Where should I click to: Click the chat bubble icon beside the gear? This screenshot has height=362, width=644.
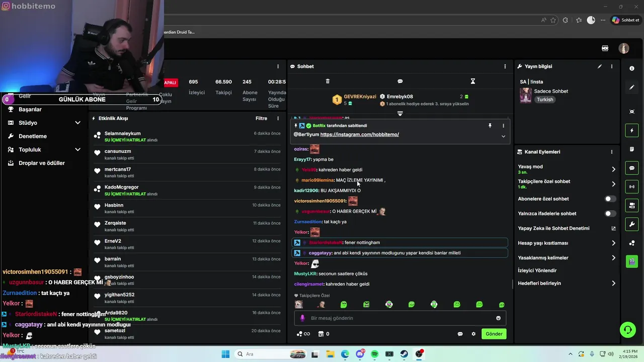pyautogui.click(x=460, y=334)
